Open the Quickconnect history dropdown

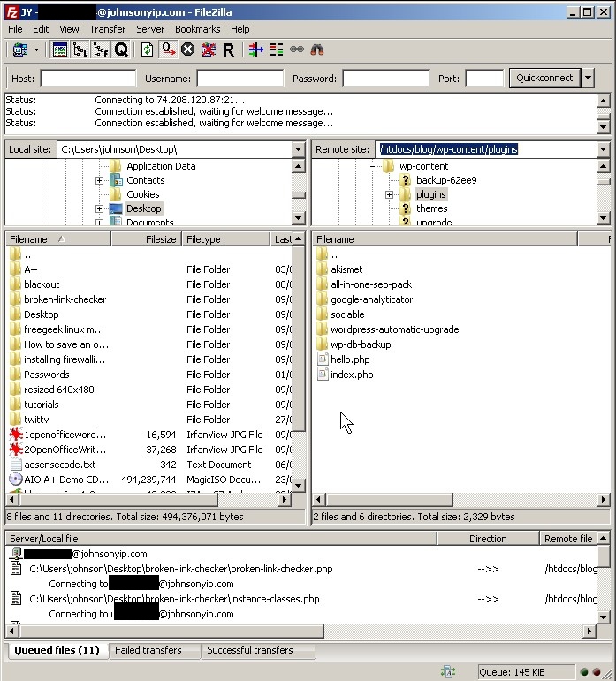(x=588, y=79)
